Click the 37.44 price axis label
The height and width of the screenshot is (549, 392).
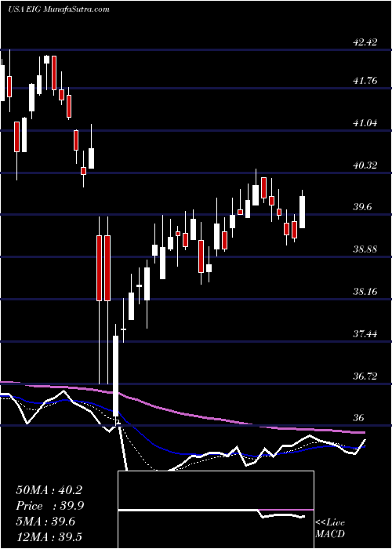click(365, 334)
